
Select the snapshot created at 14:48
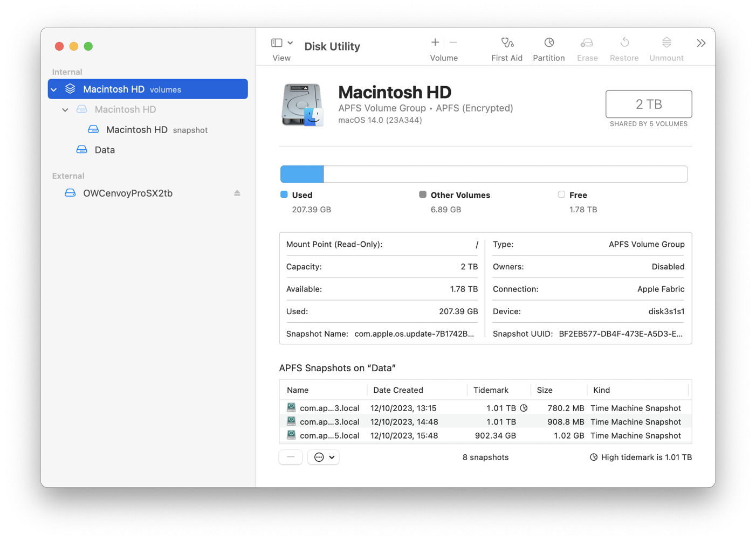[x=404, y=422]
